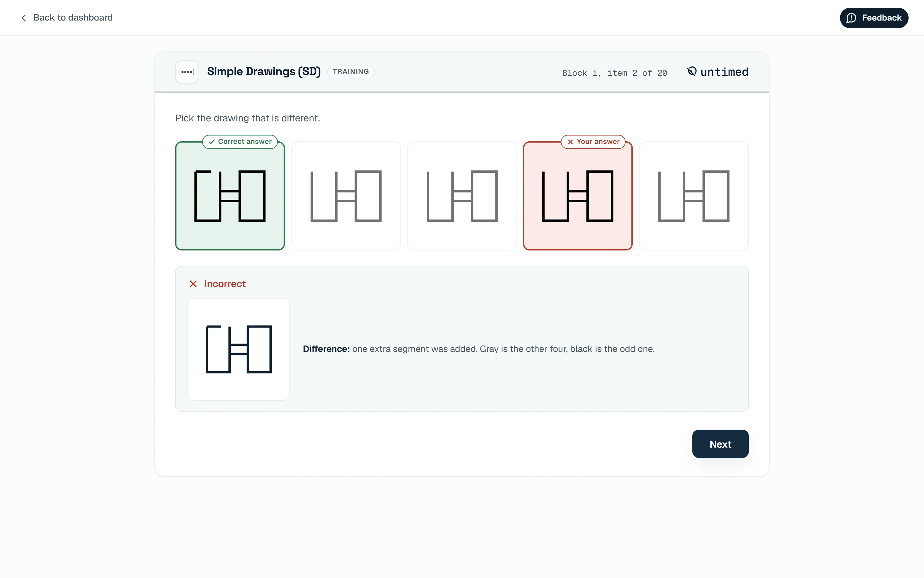Viewport: 924px width, 578px height.
Task: Click the back arrow chevron icon
Action: pyautogui.click(x=24, y=18)
